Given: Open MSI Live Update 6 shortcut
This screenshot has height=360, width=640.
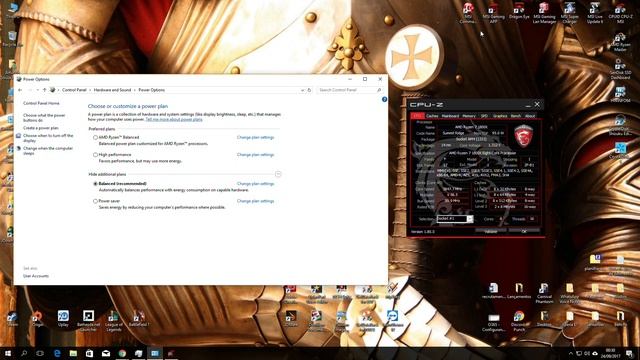Looking at the screenshot, I should click(595, 13).
